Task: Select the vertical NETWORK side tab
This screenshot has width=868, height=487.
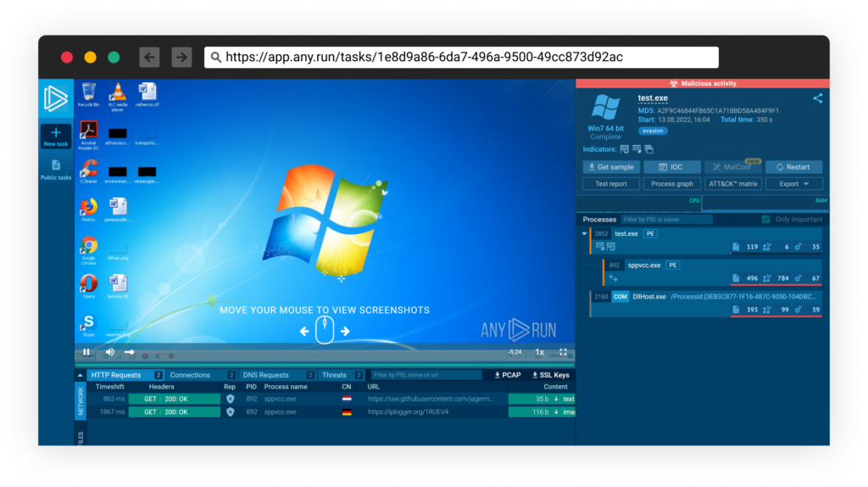Action: point(81,401)
